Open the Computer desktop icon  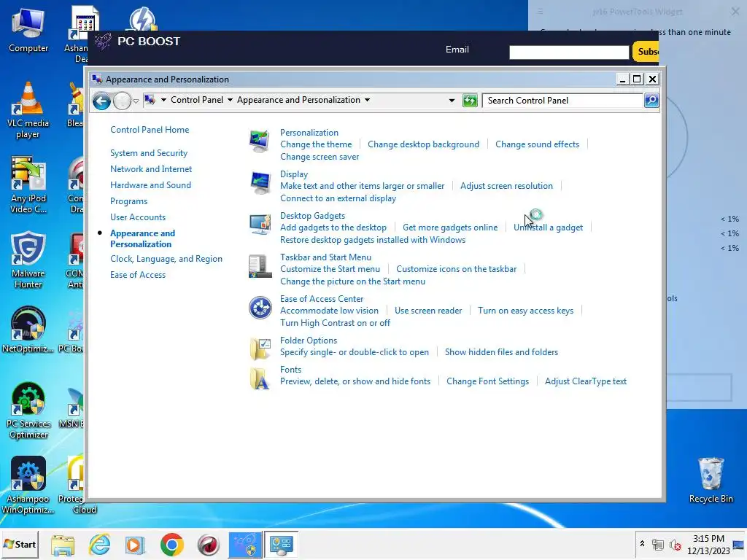tap(28, 31)
